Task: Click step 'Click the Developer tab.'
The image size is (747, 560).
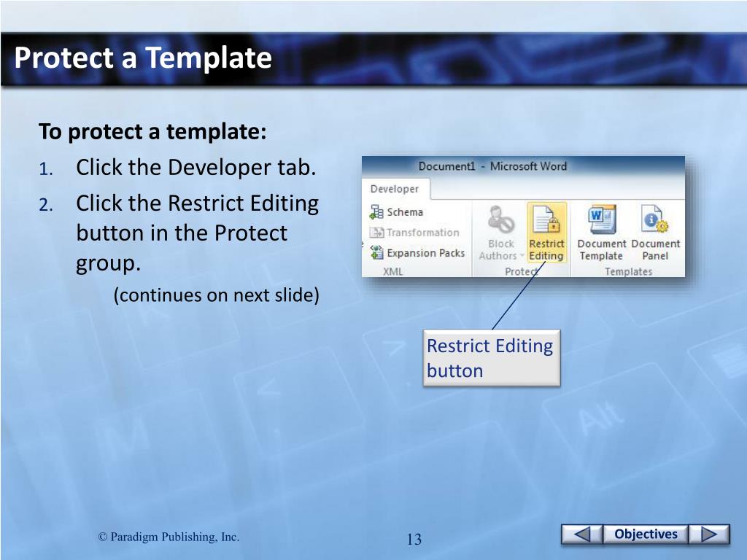Action: click(196, 168)
